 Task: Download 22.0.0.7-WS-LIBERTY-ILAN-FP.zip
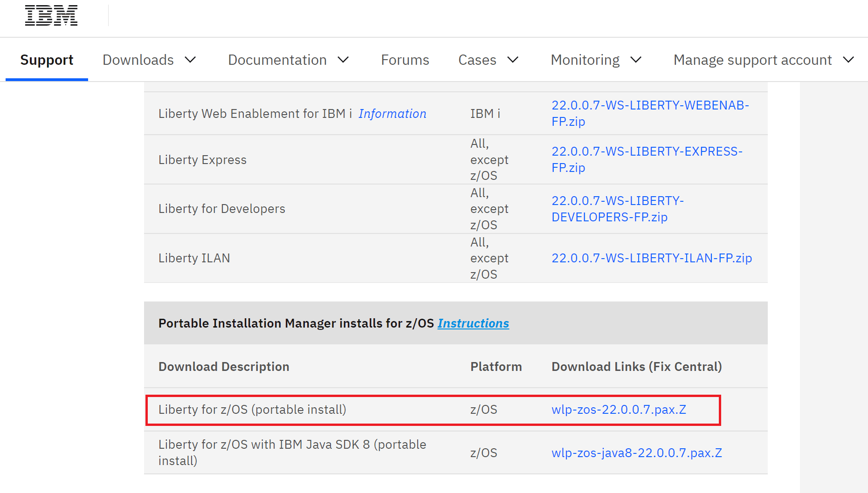tap(651, 258)
